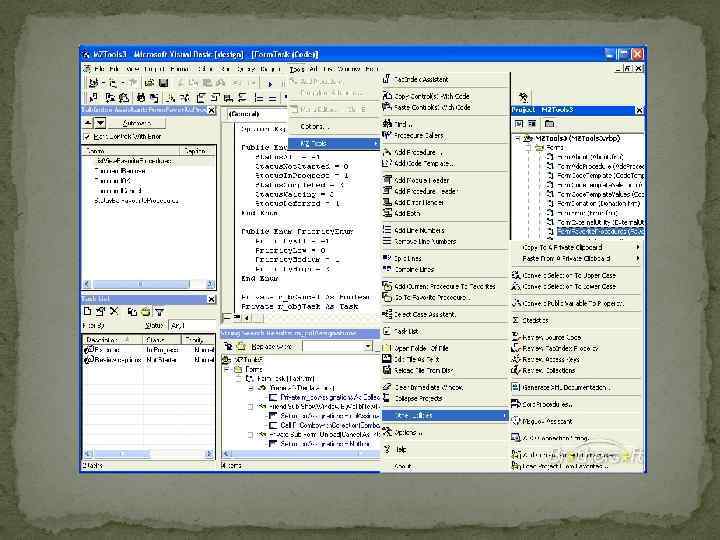720x540 pixels.
Task: Collapse Forms node in search results tree
Action: (x=227, y=369)
